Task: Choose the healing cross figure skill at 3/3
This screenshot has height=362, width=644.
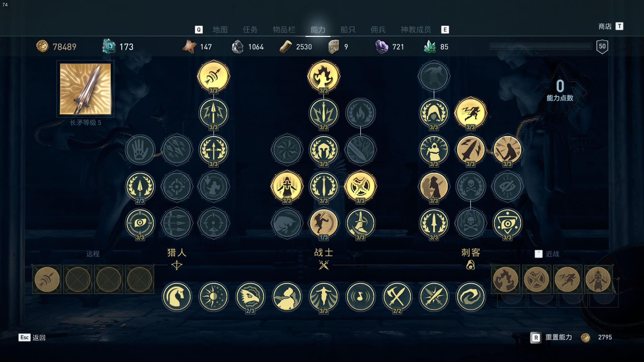Action: point(287,186)
